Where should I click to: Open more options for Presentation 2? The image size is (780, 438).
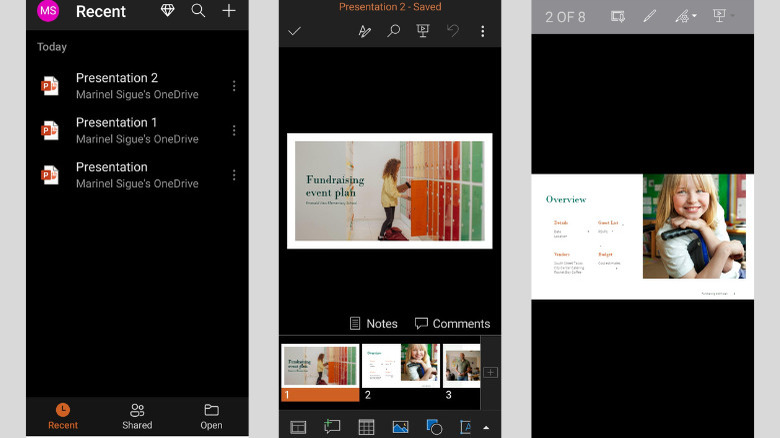pyautogui.click(x=234, y=86)
